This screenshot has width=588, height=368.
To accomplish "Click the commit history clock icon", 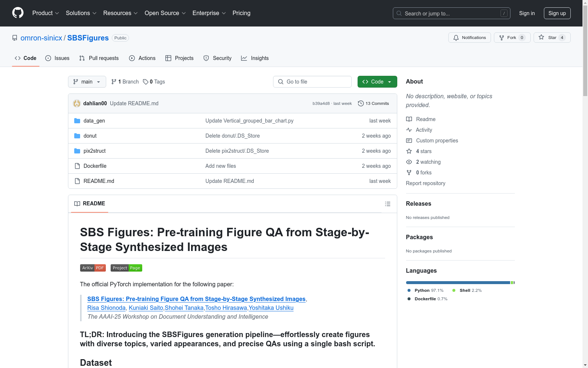I will 361,103.
